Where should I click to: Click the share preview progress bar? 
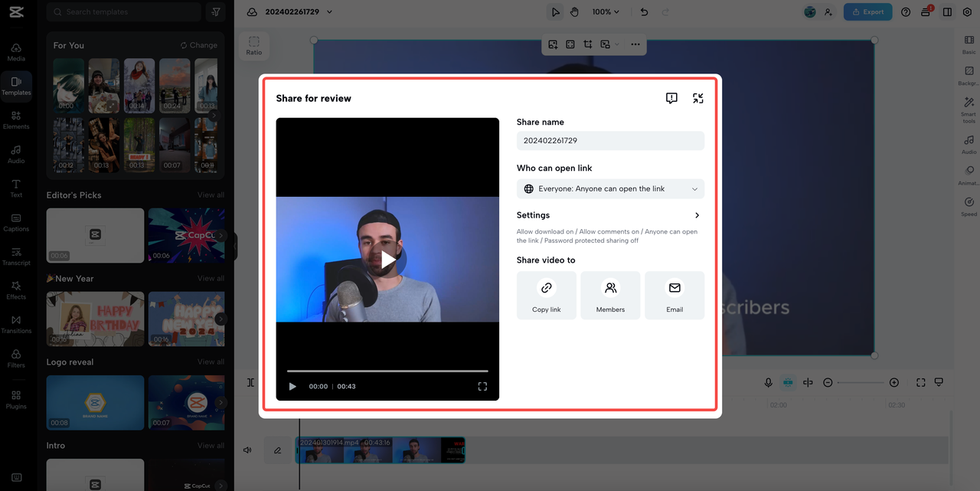pyautogui.click(x=387, y=371)
